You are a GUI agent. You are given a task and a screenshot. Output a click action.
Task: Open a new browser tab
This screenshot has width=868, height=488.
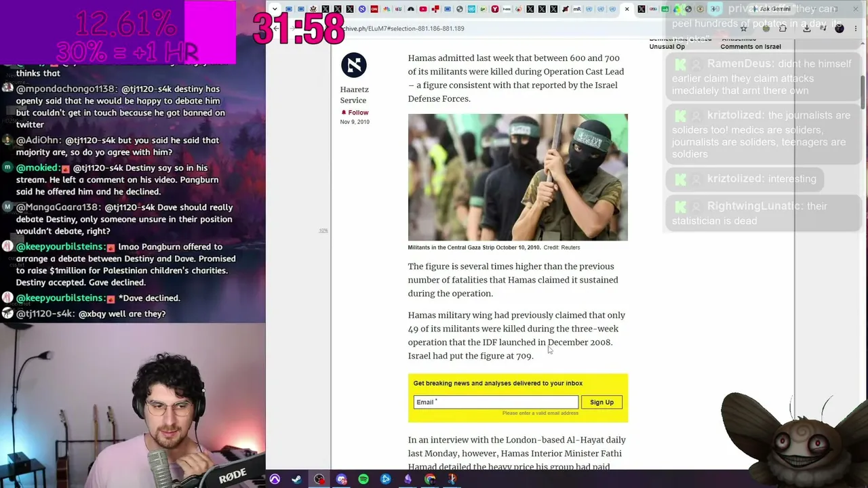click(713, 9)
